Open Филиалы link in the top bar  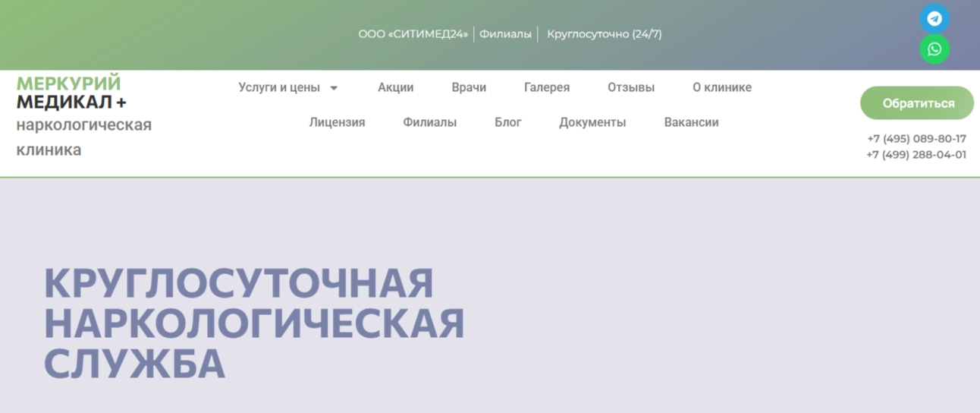(x=505, y=34)
